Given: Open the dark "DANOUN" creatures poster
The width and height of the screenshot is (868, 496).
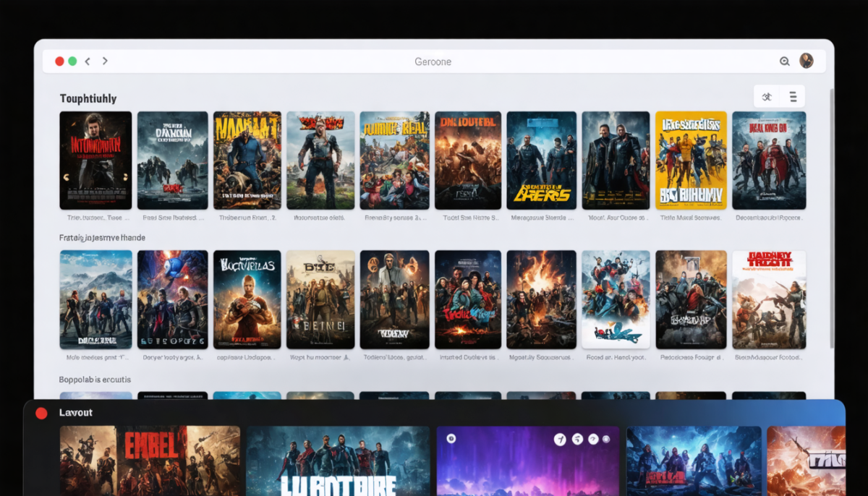Looking at the screenshot, I should [x=173, y=160].
